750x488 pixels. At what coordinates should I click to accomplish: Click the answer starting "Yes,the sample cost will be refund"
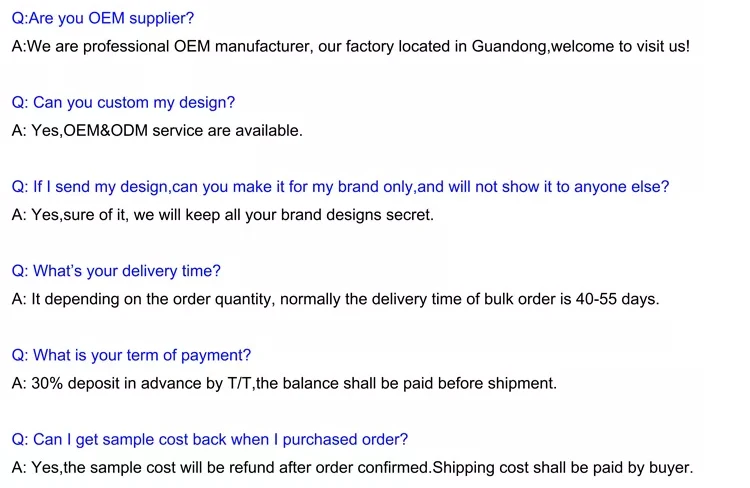click(x=352, y=467)
